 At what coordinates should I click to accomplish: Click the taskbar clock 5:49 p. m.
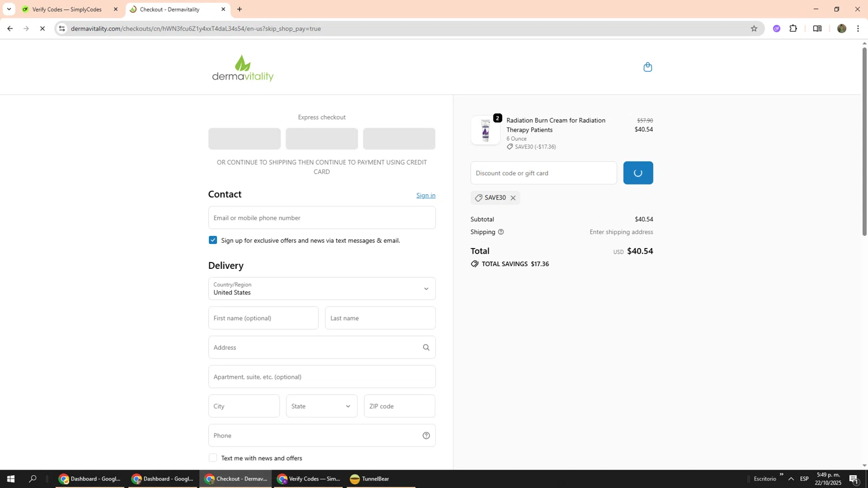click(x=828, y=479)
